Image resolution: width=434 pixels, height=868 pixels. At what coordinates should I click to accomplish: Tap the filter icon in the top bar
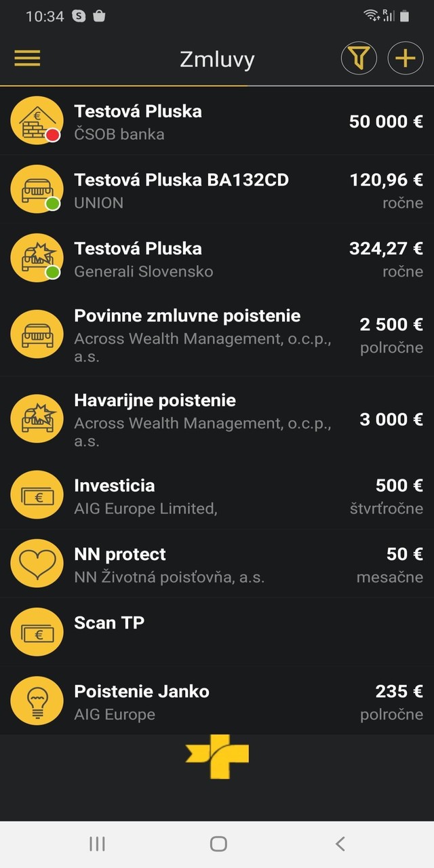pos(358,58)
